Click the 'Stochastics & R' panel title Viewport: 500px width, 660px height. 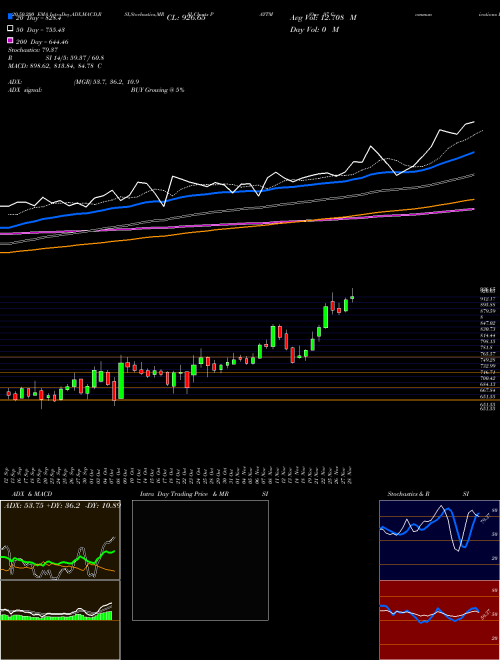(x=408, y=494)
